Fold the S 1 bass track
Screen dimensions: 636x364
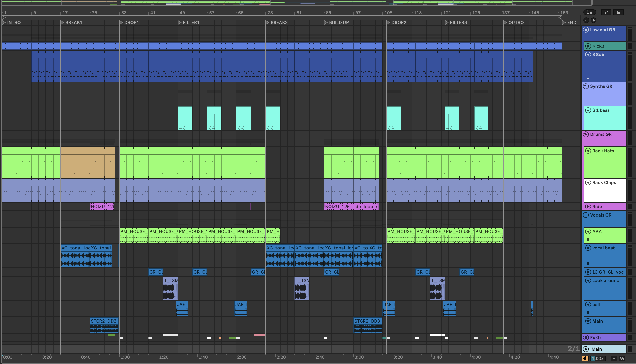[x=588, y=110]
